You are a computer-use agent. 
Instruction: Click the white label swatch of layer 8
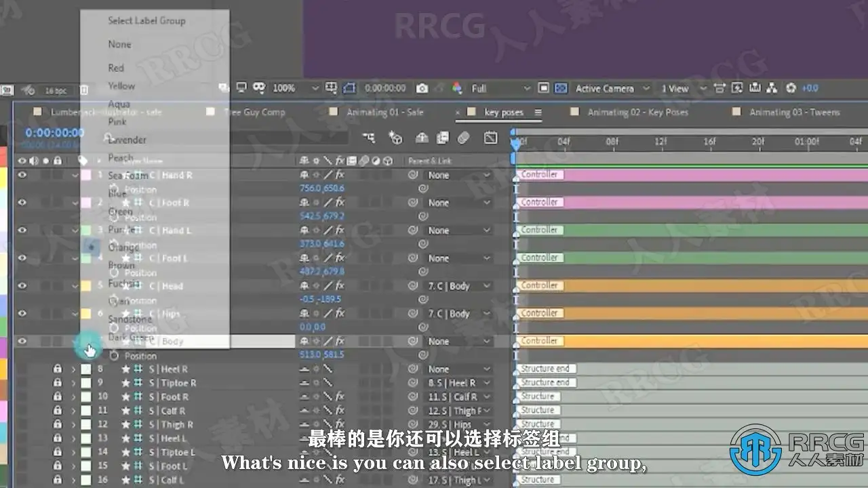click(86, 369)
